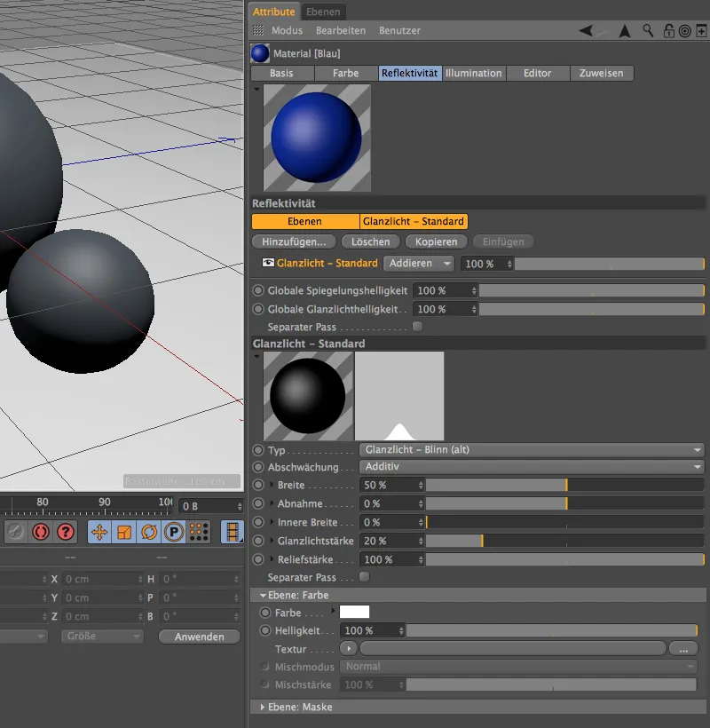This screenshot has width=710, height=728.
Task: Toggle the rotation circular arrow icon
Action: pyautogui.click(x=149, y=532)
